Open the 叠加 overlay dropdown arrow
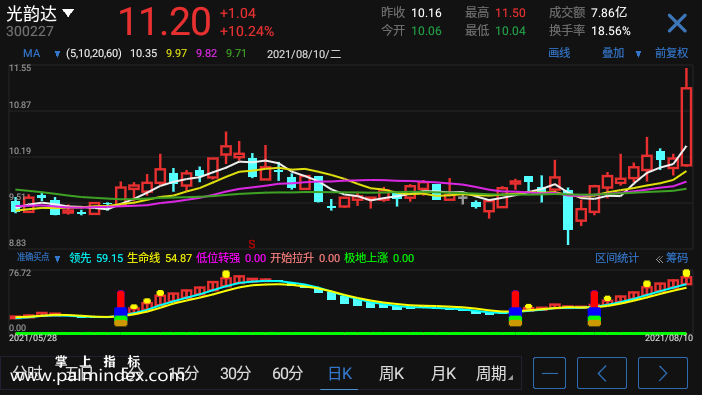The image size is (702, 395). tap(638, 54)
